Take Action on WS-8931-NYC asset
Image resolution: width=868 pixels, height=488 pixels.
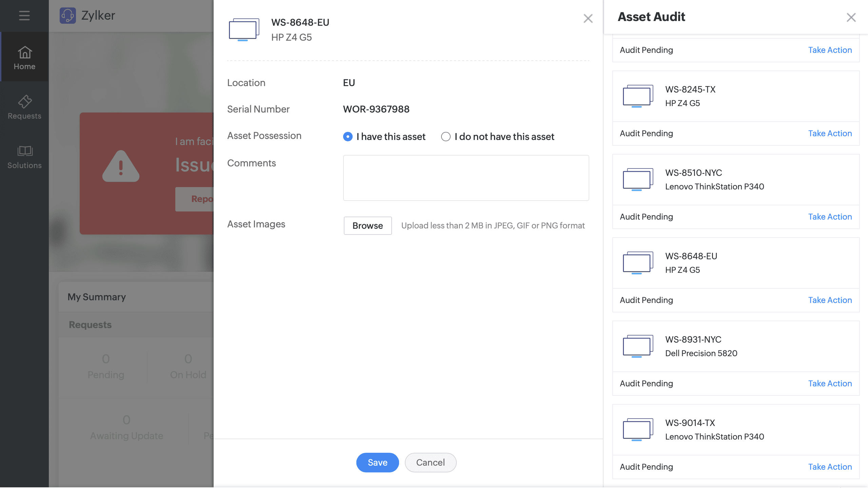[830, 384]
